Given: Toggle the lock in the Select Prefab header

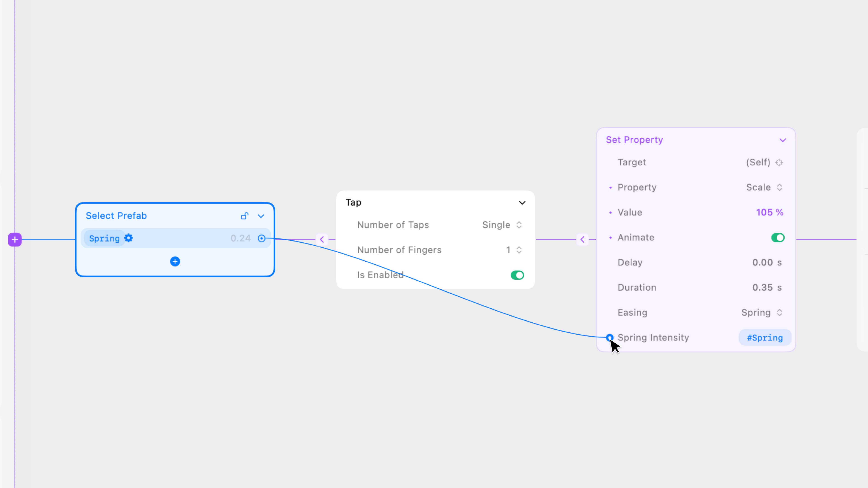Looking at the screenshot, I should pos(245,216).
